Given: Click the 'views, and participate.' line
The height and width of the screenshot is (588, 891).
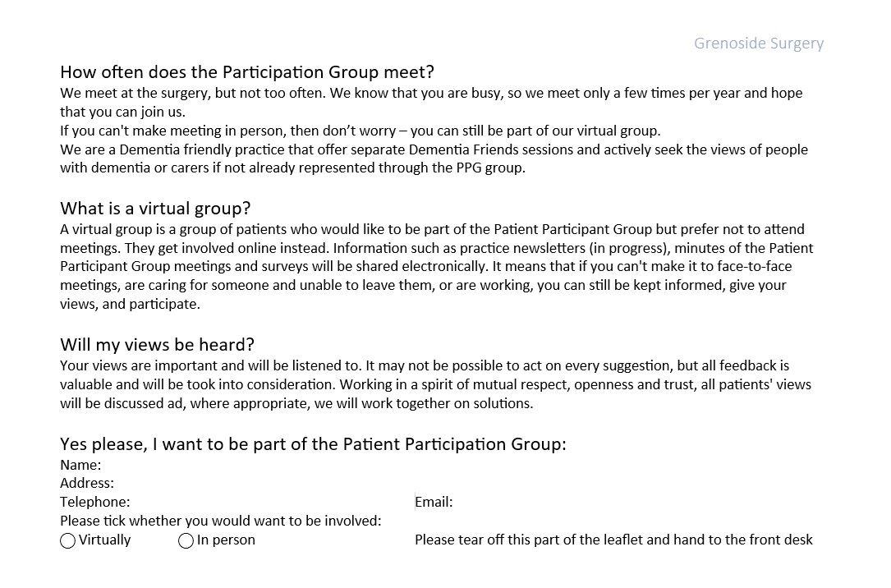Looking at the screenshot, I should [130, 304].
